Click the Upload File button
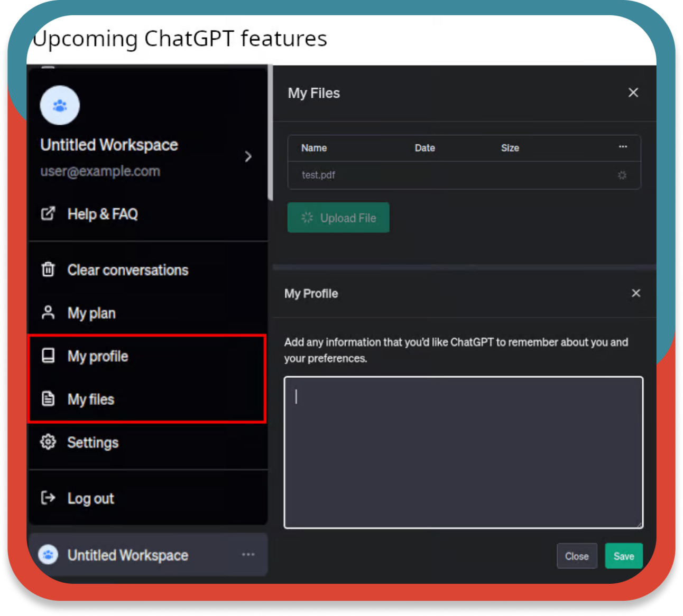The image size is (683, 616). (338, 218)
